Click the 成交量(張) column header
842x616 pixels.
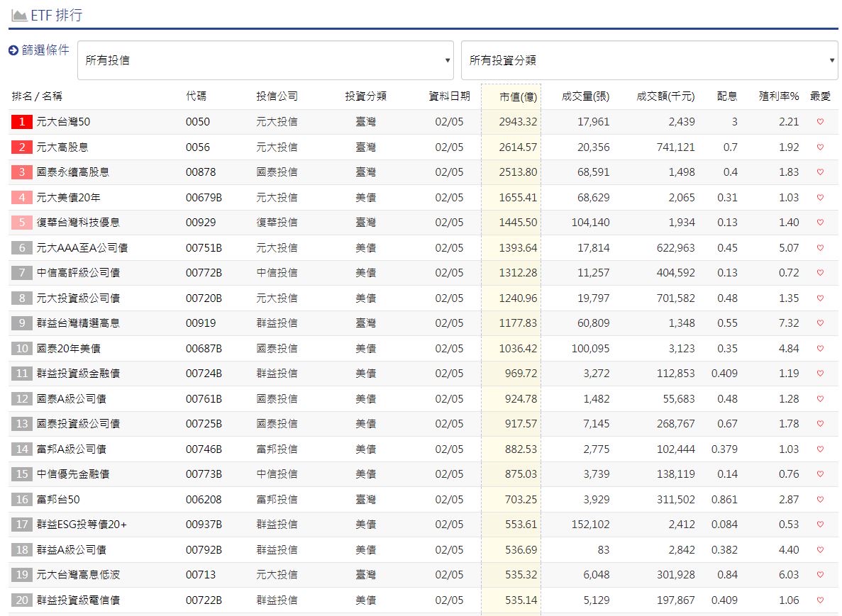coord(585,96)
